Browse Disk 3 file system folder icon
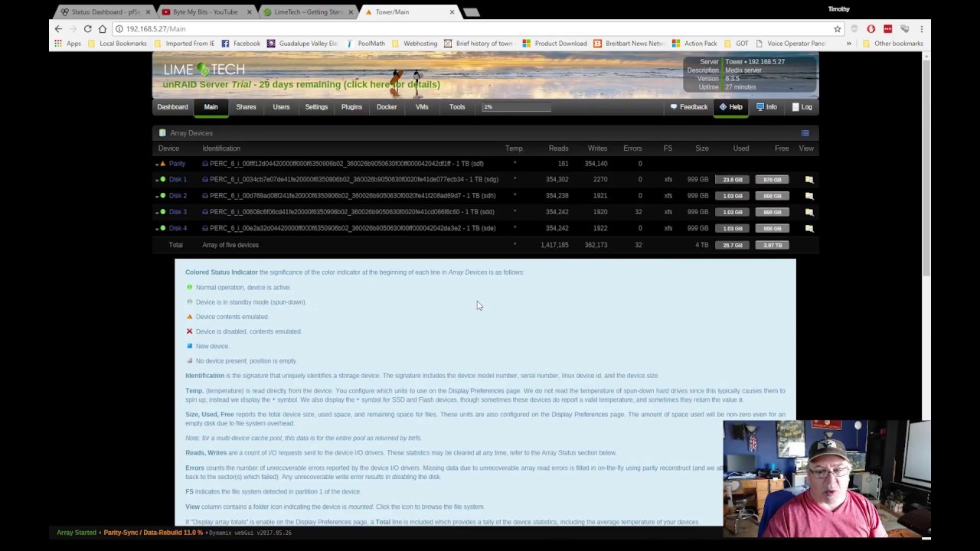The height and width of the screenshot is (551, 980). 809,212
